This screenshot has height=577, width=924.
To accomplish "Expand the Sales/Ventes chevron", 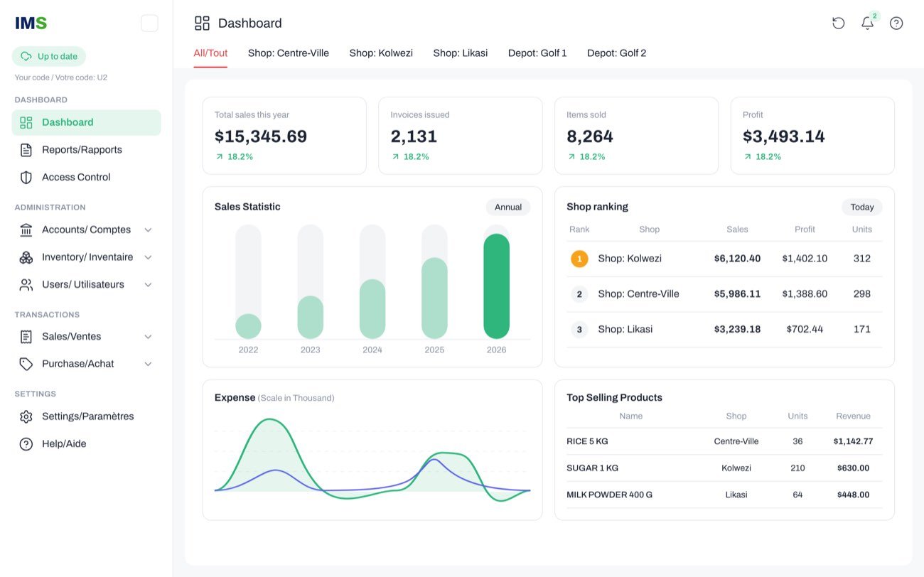I will (148, 337).
